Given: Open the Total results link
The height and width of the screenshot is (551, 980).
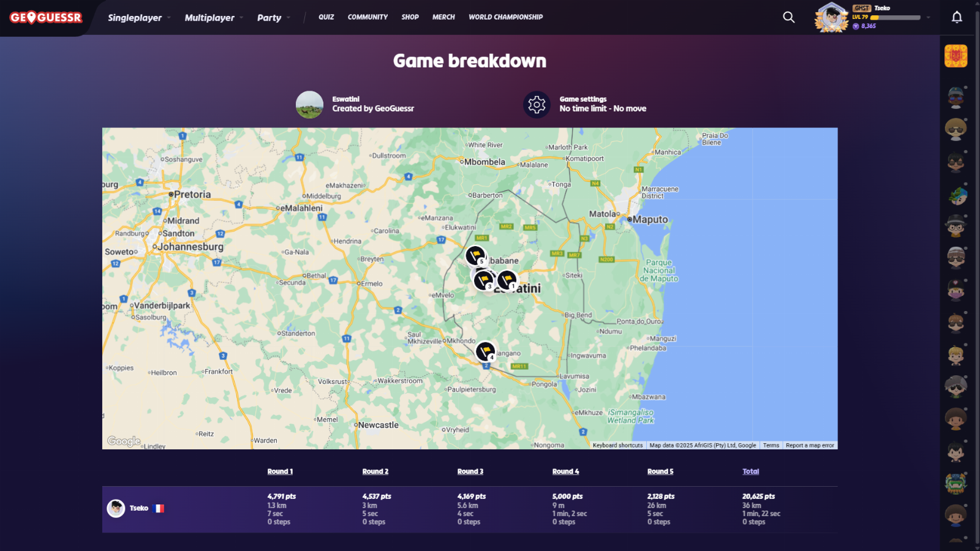Looking at the screenshot, I should (750, 471).
